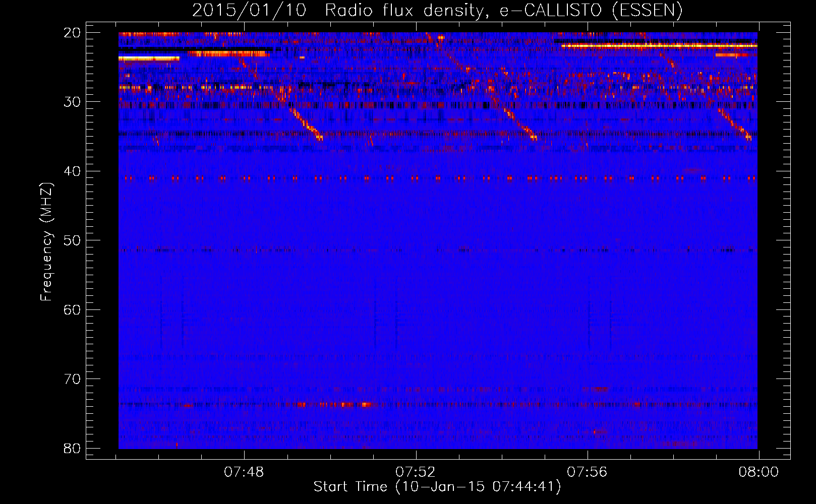Click the 'Frequency (MHZ)' axis label
The width and height of the screenshot is (816, 504).
click(x=46, y=242)
